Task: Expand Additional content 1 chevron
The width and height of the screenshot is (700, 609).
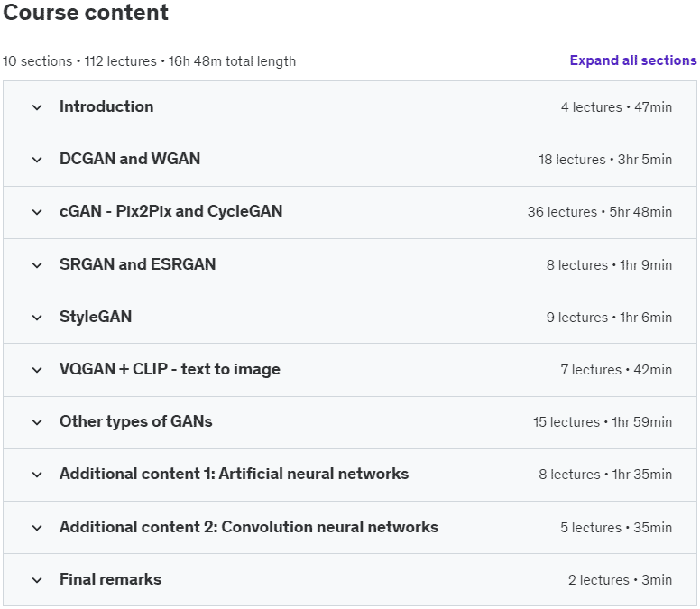Action: 37,475
